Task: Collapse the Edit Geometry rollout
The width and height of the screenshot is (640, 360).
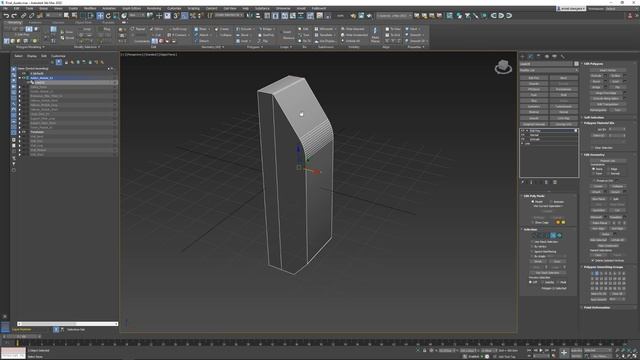Action: 594,155
